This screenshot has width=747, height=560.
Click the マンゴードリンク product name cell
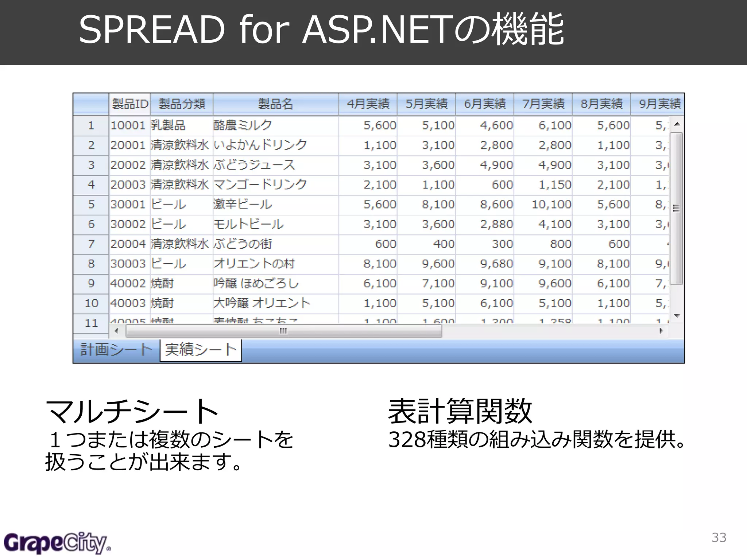(x=276, y=185)
